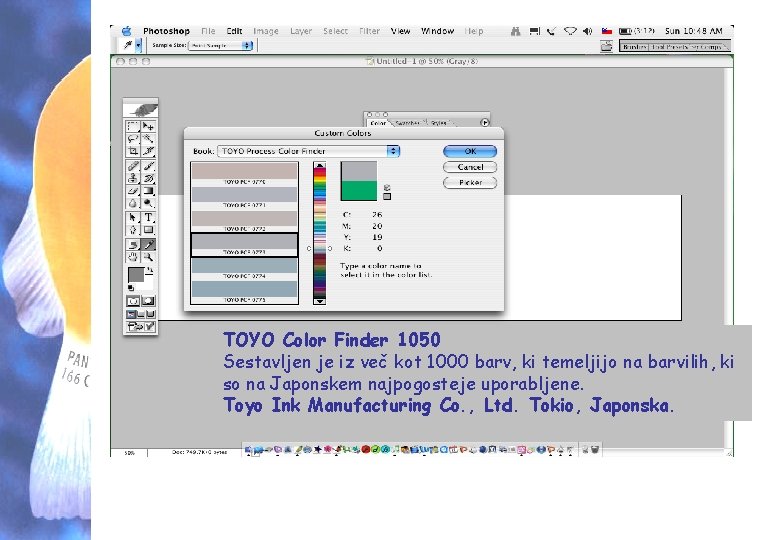The height and width of the screenshot is (540, 780).
Task: Select the Notes tool
Action: (133, 245)
